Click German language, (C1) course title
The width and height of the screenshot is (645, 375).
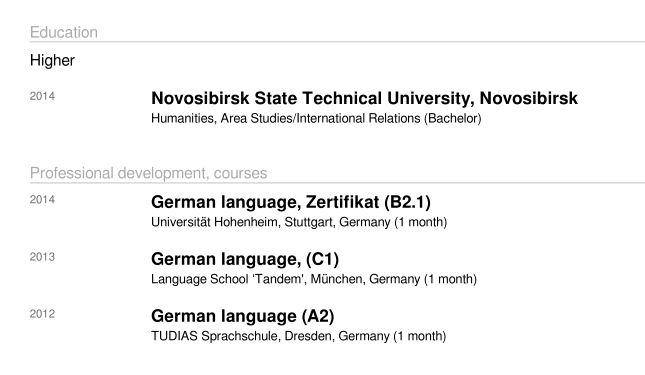(245, 259)
